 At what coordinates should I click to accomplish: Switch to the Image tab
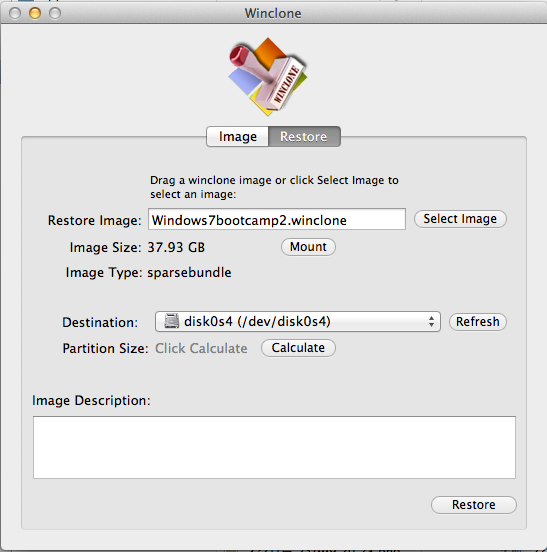pos(238,137)
